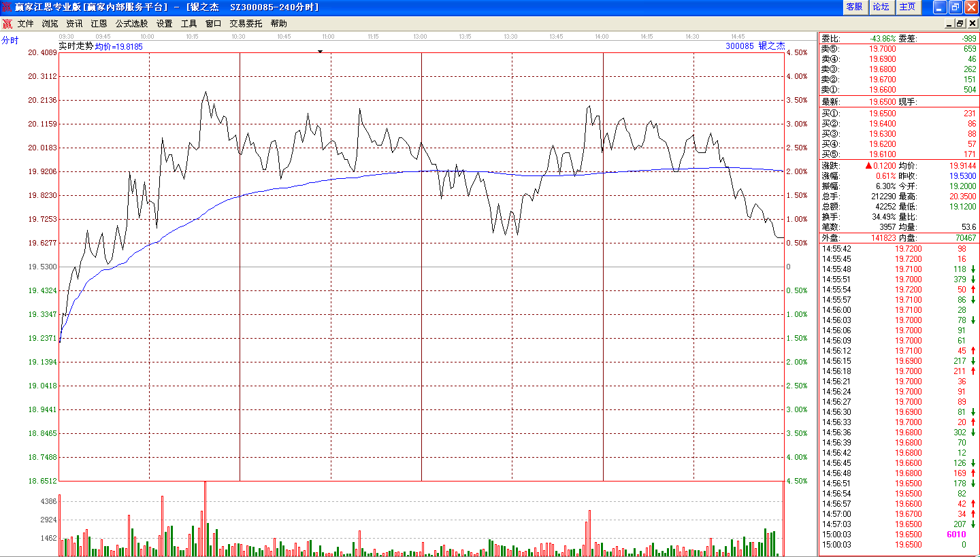This screenshot has height=557, width=980.
Task: Click the 4386 volume axis label
Action: tap(48, 501)
